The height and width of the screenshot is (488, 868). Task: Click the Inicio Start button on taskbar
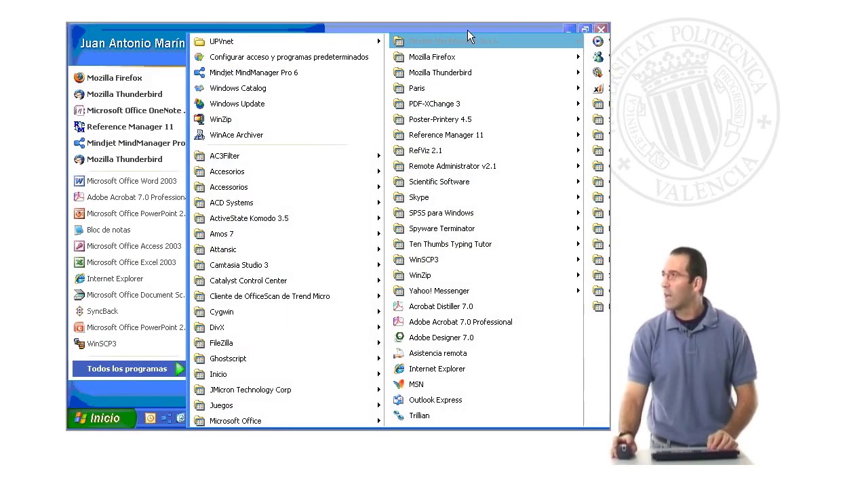[x=102, y=418]
